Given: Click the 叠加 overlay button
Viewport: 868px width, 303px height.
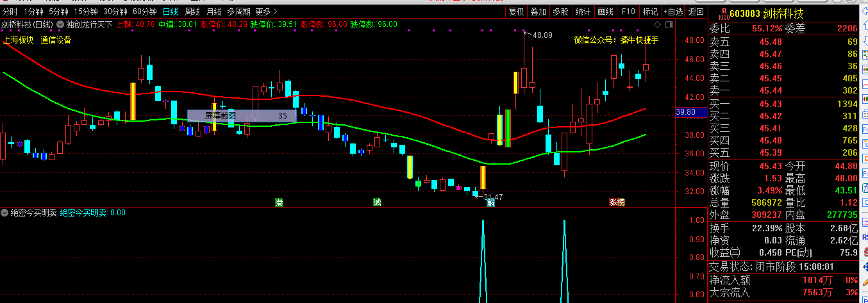Looking at the screenshot, I should 538,12.
